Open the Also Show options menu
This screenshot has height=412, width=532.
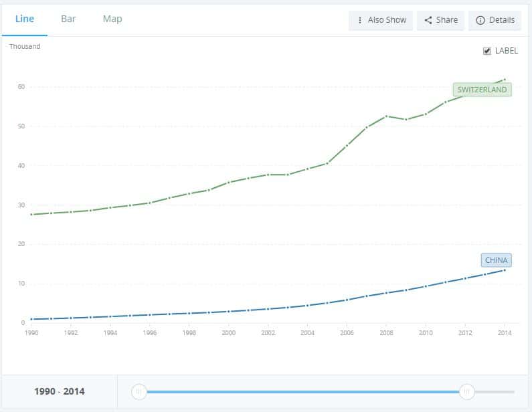tap(381, 20)
